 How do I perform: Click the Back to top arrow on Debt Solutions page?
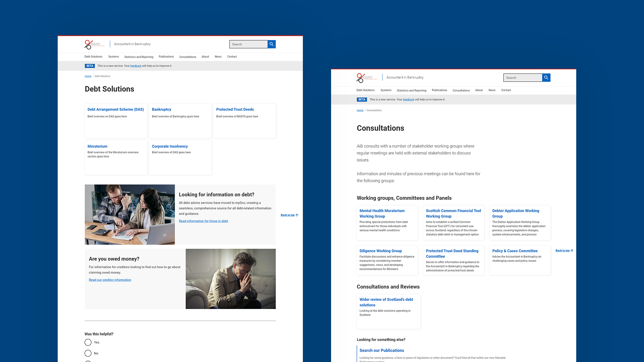point(297,215)
